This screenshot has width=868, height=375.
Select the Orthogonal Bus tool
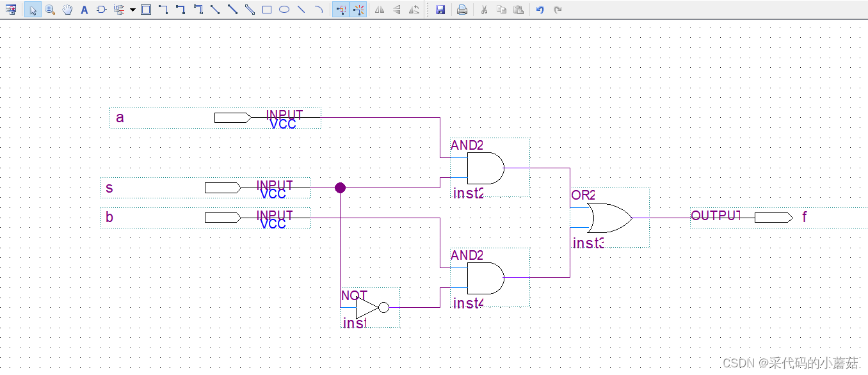pos(181,10)
